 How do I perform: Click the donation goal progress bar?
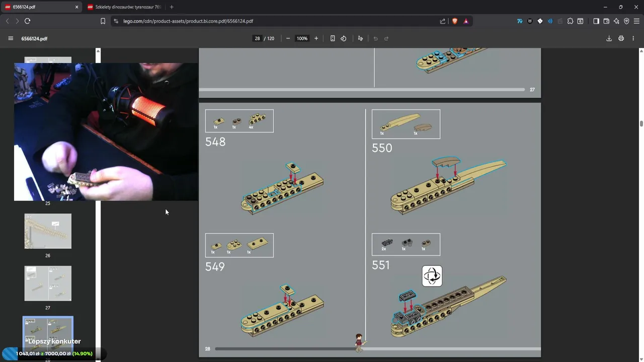click(x=54, y=353)
